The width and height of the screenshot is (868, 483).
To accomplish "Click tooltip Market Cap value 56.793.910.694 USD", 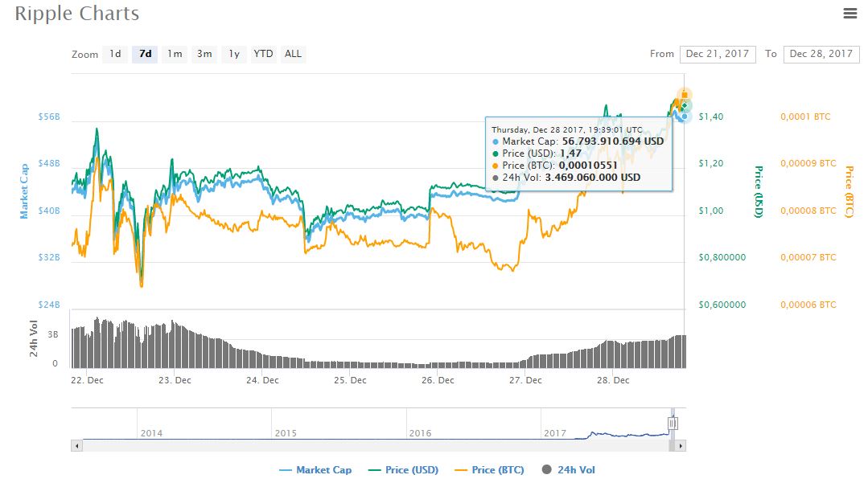I will pyautogui.click(x=613, y=141).
